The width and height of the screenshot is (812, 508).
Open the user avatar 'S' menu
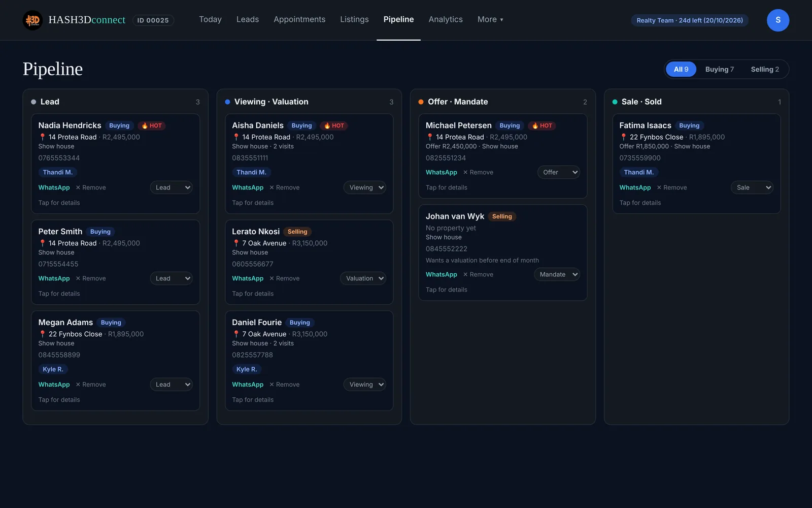tap(777, 20)
